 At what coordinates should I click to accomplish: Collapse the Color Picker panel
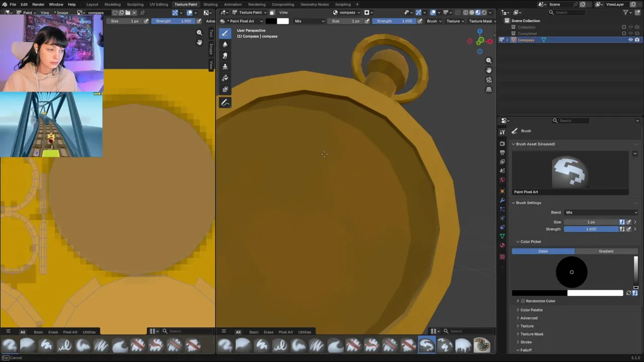[530, 241]
